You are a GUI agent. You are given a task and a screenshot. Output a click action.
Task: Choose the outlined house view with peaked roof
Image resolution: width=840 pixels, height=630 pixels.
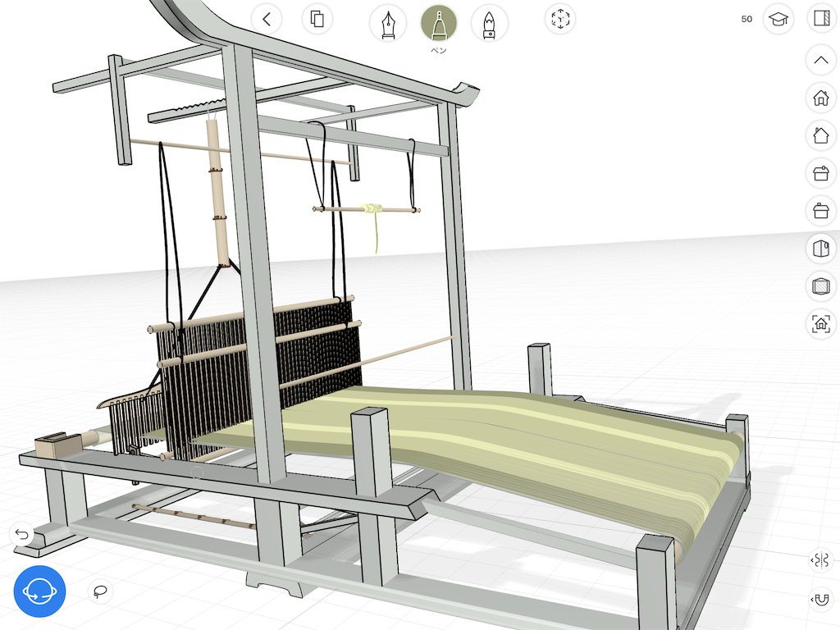(x=821, y=135)
